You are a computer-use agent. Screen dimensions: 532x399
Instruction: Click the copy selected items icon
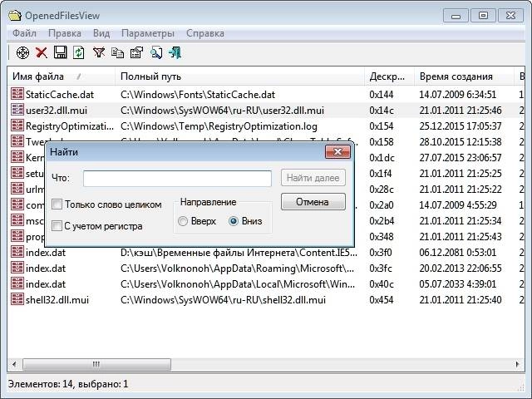click(118, 53)
